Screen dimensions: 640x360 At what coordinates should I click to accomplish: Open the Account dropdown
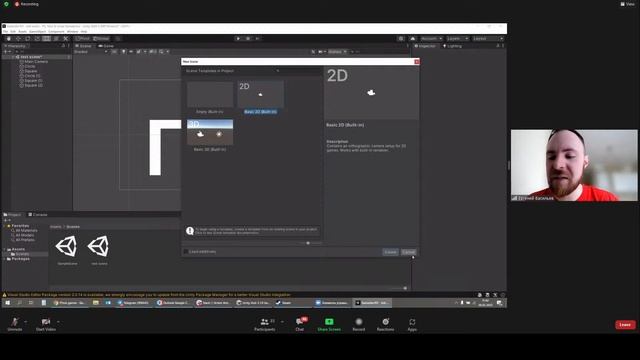tap(431, 38)
